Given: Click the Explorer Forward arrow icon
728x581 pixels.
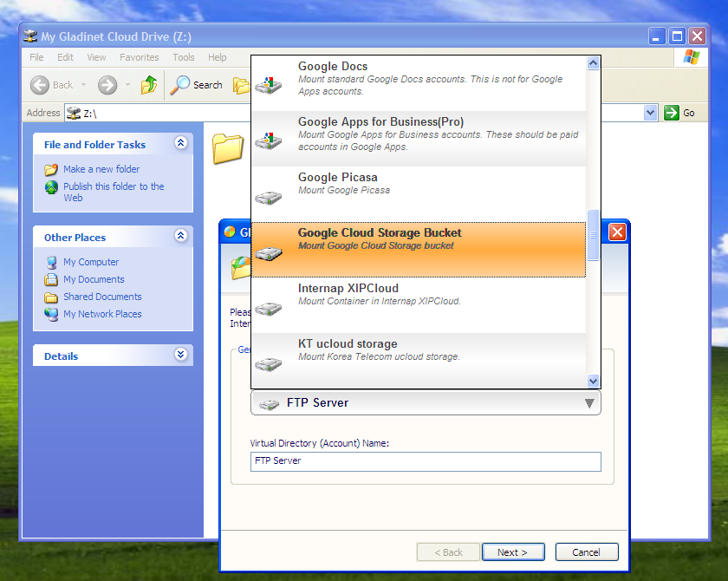Looking at the screenshot, I should pyautogui.click(x=107, y=85).
